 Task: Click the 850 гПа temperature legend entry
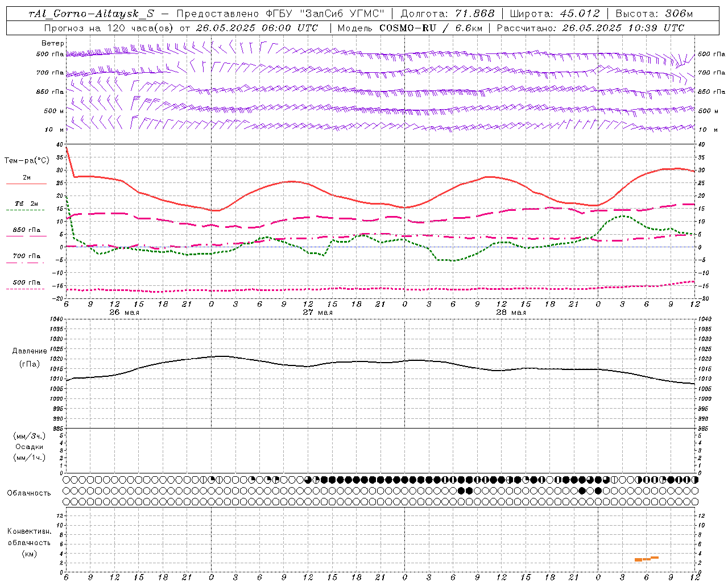27,230
